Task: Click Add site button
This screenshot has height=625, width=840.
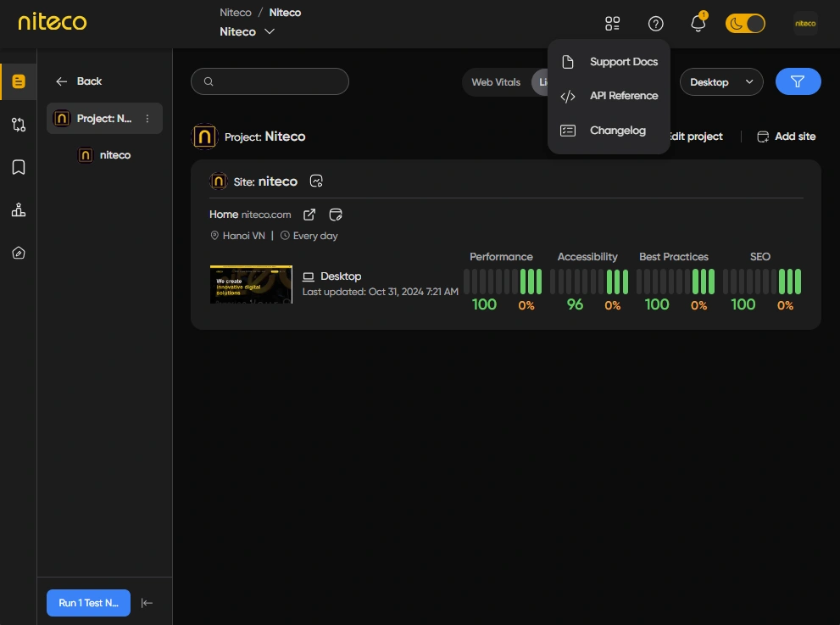Action: pyautogui.click(x=787, y=137)
